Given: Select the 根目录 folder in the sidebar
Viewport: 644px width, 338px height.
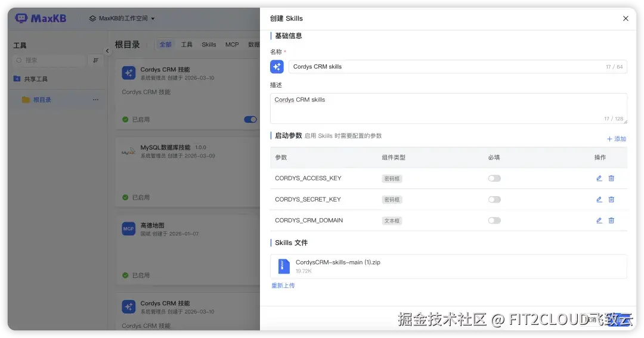Looking at the screenshot, I should point(42,100).
